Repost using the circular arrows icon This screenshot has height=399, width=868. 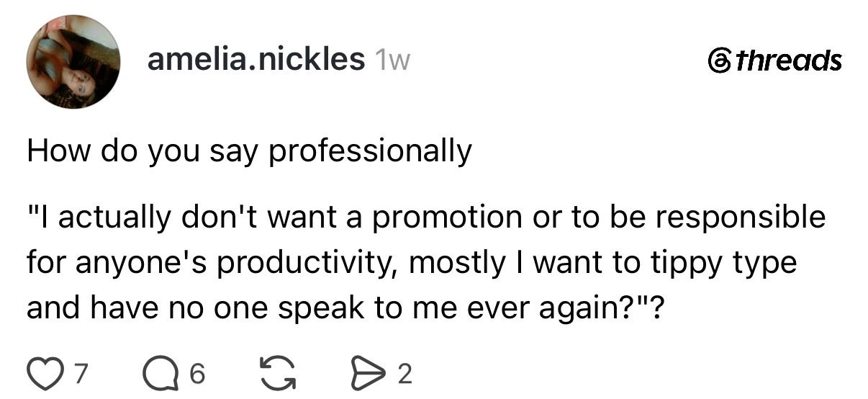273,374
